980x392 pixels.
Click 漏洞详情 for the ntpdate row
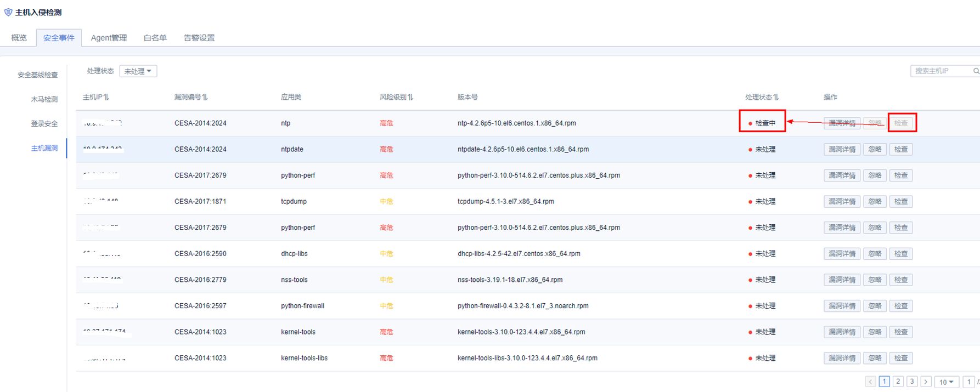point(842,149)
